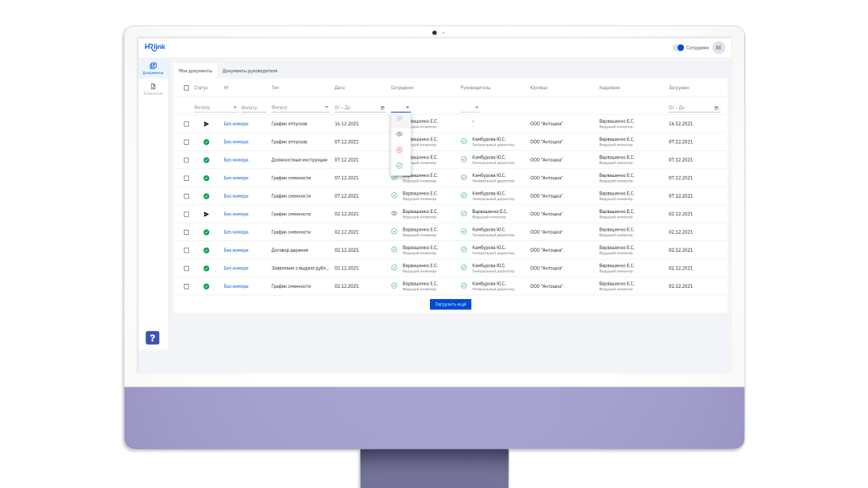
Task: Switch to Мои документы tab
Action: 195,71
